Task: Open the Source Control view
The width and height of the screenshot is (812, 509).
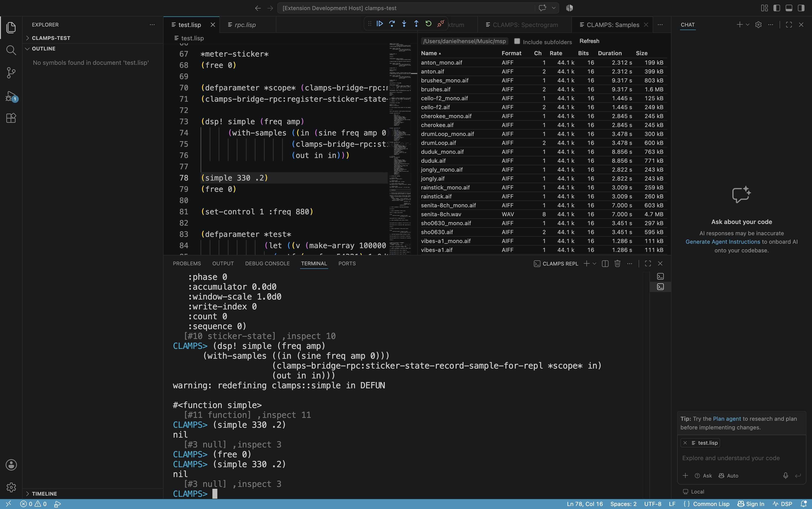Action: [11, 73]
